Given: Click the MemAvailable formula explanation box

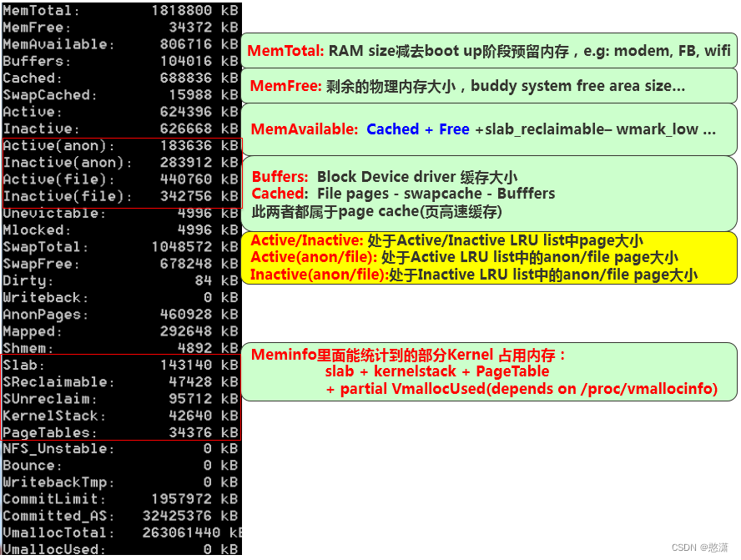Looking at the screenshot, I should 489,129.
